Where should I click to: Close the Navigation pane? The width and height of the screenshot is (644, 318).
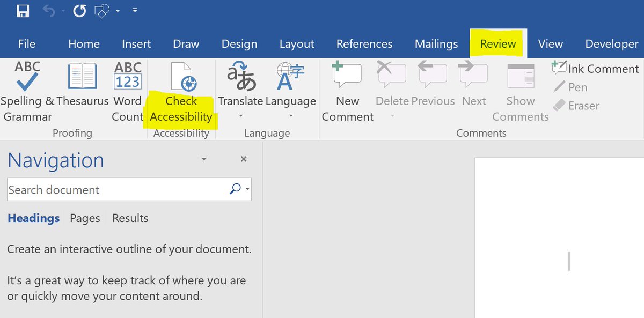(x=244, y=159)
